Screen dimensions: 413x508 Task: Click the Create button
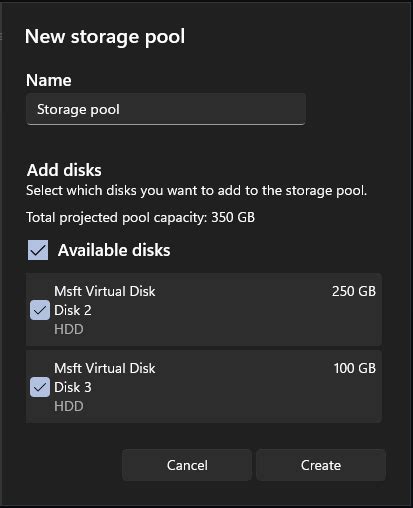tap(321, 465)
